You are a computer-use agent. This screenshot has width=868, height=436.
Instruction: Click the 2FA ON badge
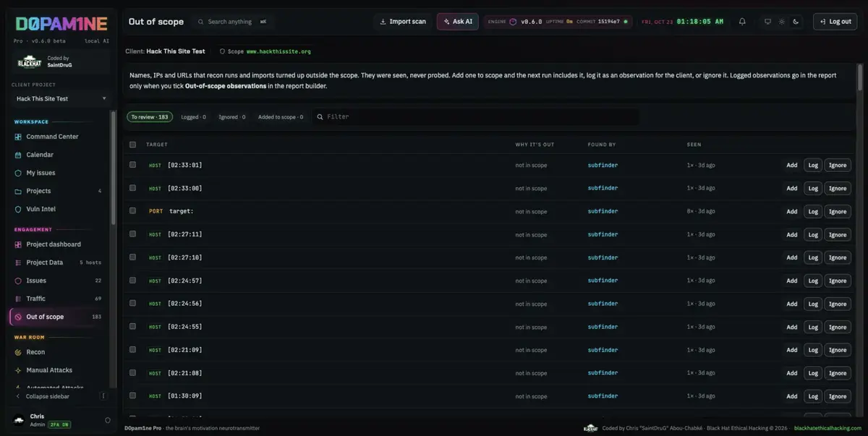coord(59,424)
